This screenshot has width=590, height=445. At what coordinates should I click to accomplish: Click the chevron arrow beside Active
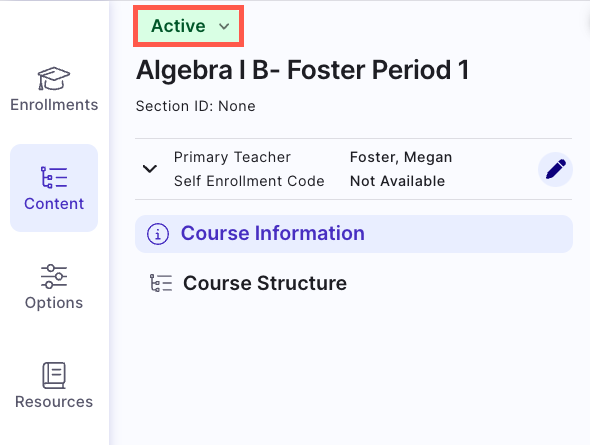(224, 26)
